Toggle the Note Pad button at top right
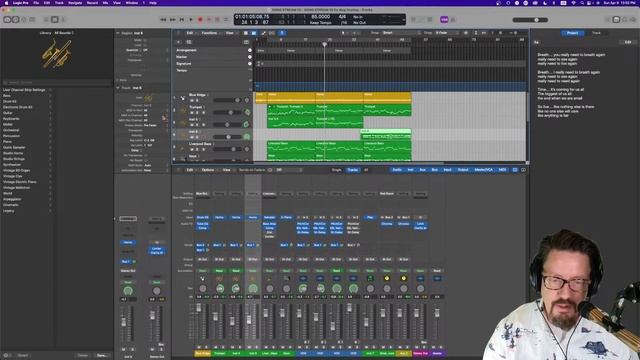Image resolution: width=640 pixels, height=360 pixels. coord(616,20)
